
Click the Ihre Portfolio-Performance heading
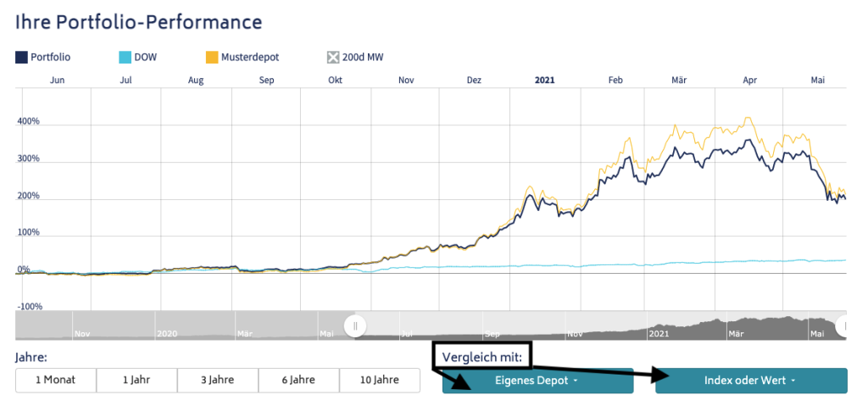pyautogui.click(x=139, y=21)
